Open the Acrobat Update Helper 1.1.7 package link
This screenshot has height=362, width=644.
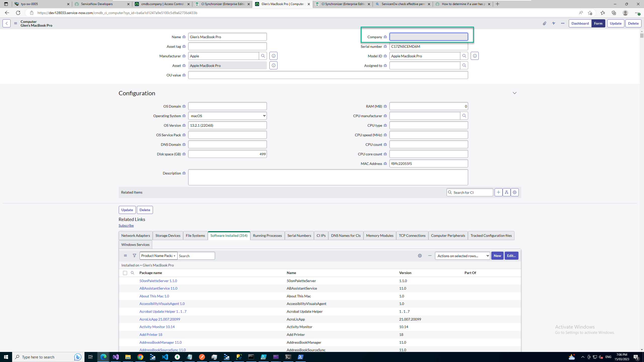(163, 311)
